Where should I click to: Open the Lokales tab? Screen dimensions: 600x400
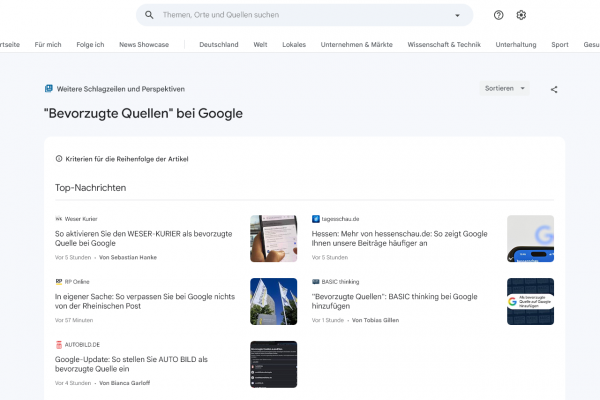coord(294,44)
